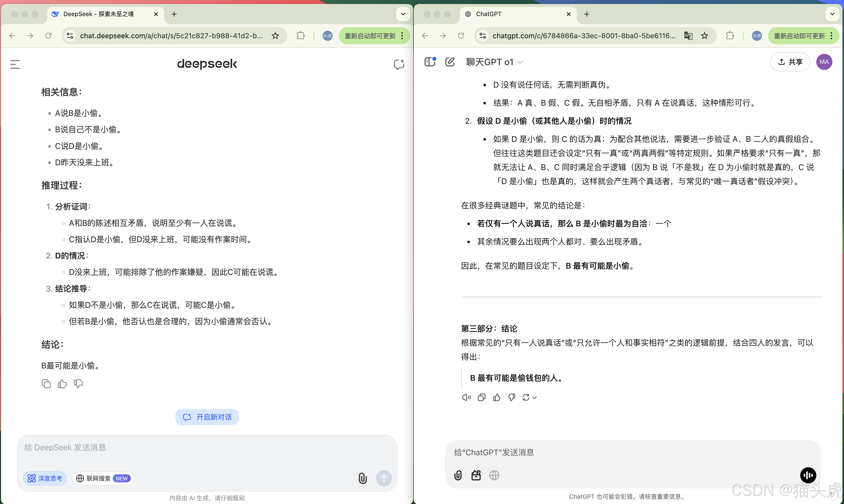The width and height of the screenshot is (844, 504).
Task: Open the DeepSeek sidebar menu
Action: pos(14,64)
